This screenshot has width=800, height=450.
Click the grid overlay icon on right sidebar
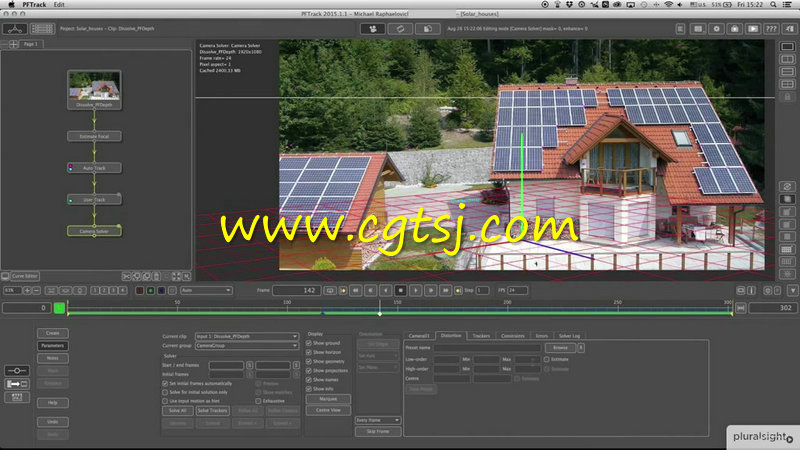pyautogui.click(x=787, y=249)
